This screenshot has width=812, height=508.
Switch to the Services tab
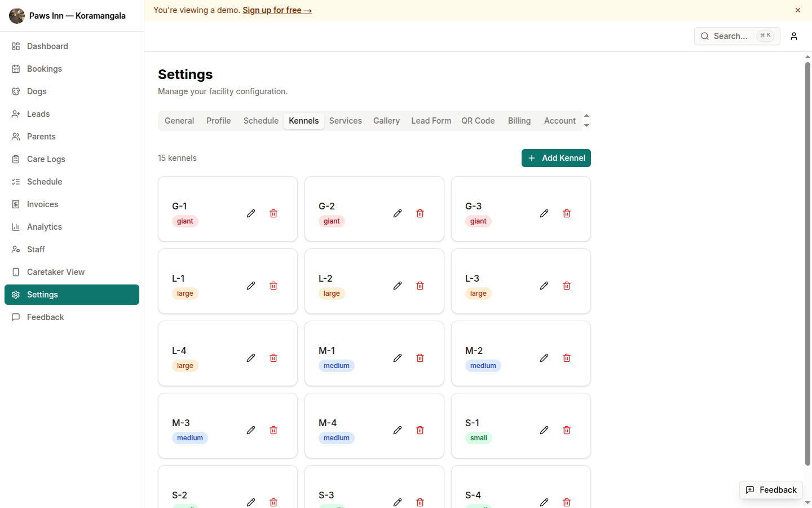tap(345, 121)
